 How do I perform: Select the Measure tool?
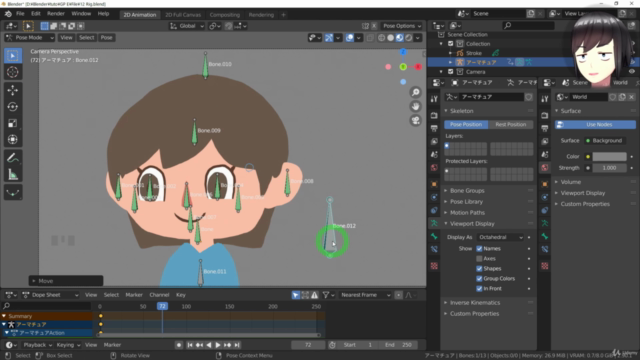13,175
